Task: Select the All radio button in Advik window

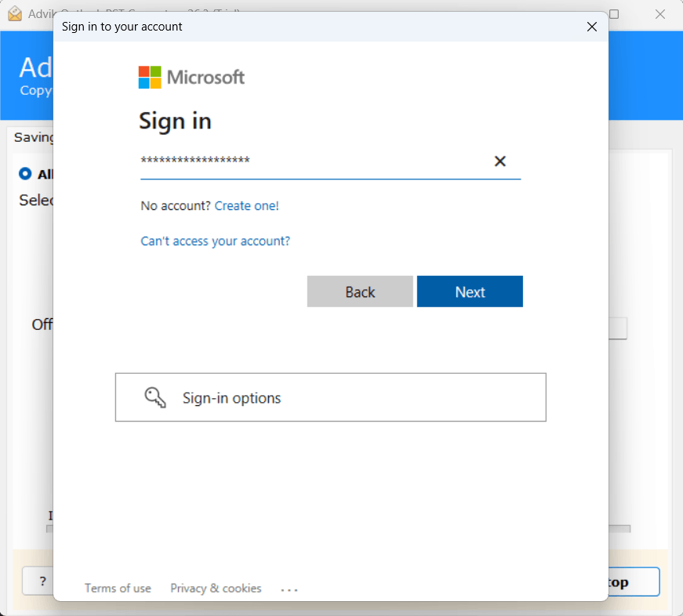Action: tap(25, 174)
